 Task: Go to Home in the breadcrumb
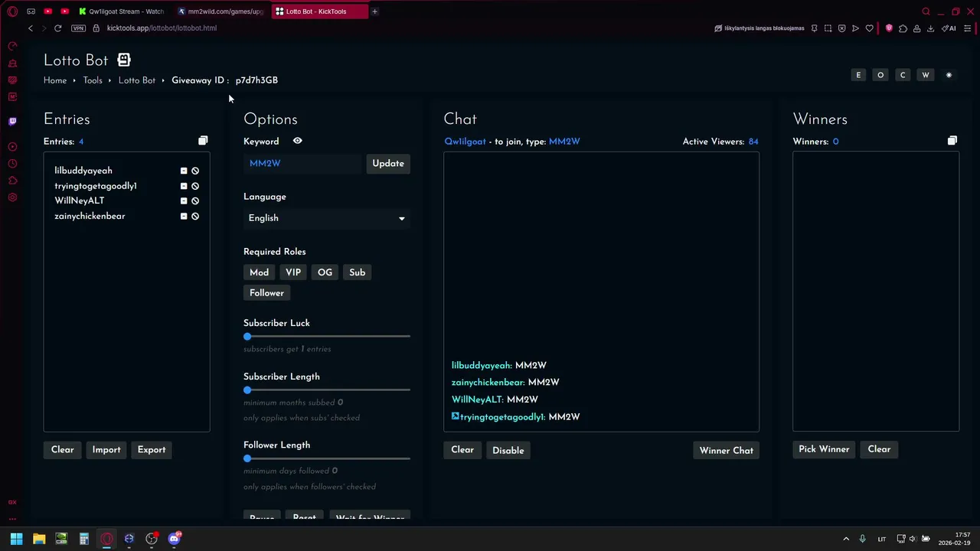pyautogui.click(x=55, y=80)
